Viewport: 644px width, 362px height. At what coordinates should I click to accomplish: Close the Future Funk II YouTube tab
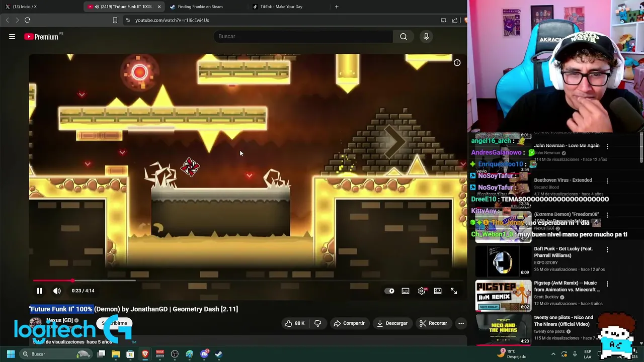[x=159, y=7]
